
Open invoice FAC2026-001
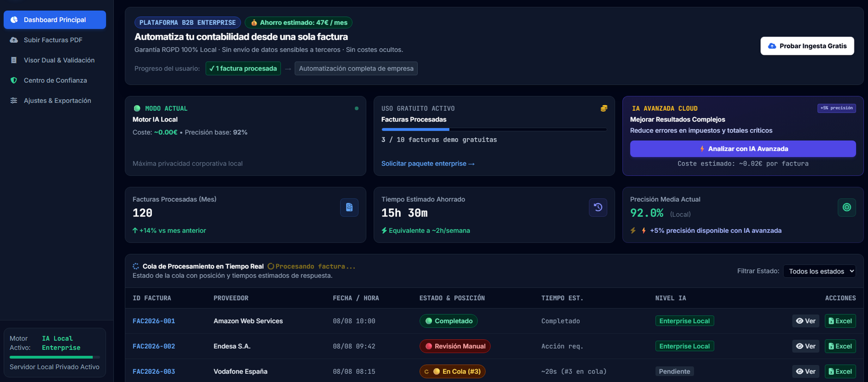tap(154, 321)
